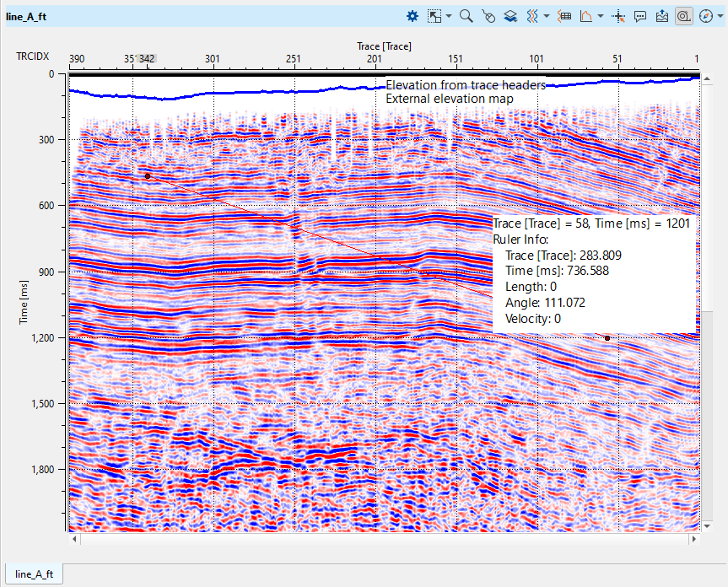Switch to the line_A_ft bottom tab

(34, 574)
